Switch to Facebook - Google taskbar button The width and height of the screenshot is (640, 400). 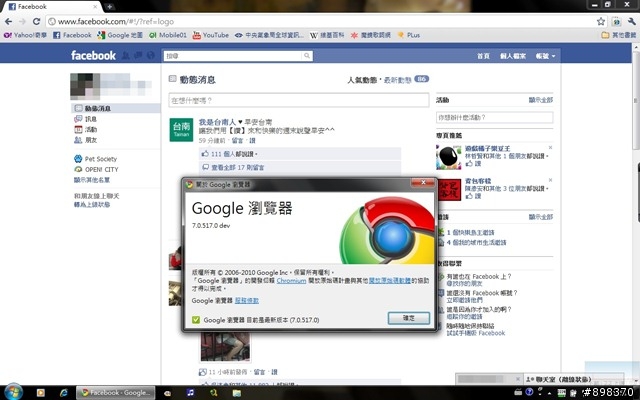tap(116, 393)
